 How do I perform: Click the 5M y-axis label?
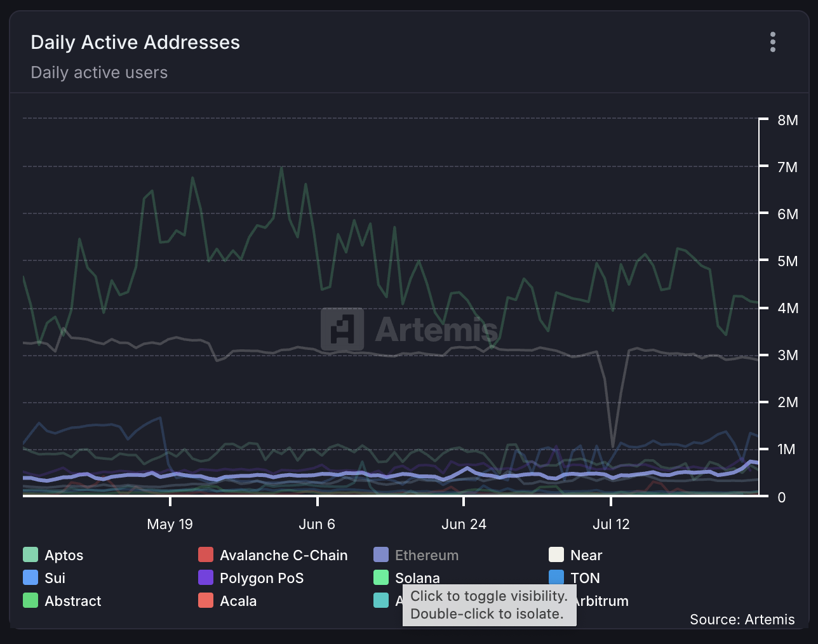788,262
